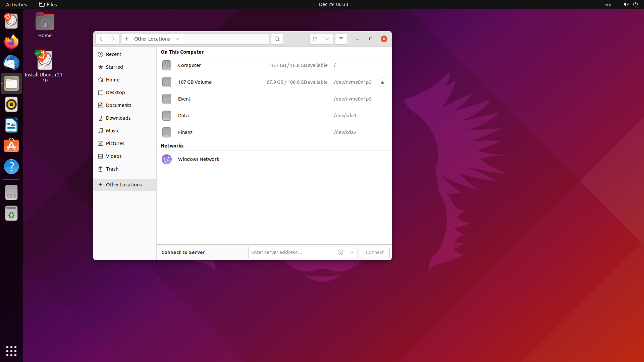
Task: Open the view options dropdown arrow
Action: (327, 39)
